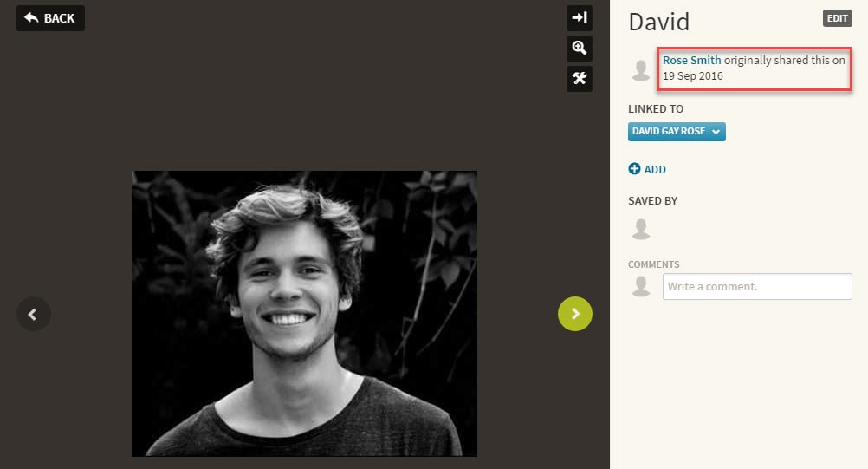Open the wrench and hammer tools icon
Image resolution: width=868 pixels, height=469 pixels.
pyautogui.click(x=579, y=79)
